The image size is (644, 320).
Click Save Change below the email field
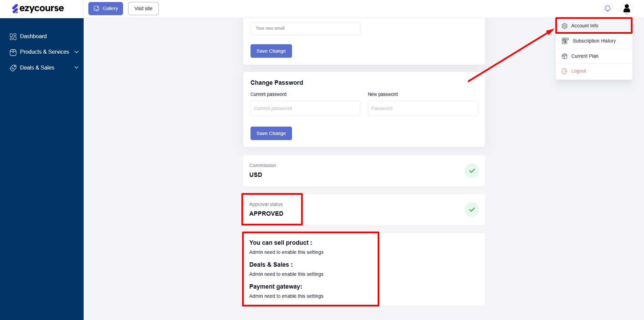(271, 51)
